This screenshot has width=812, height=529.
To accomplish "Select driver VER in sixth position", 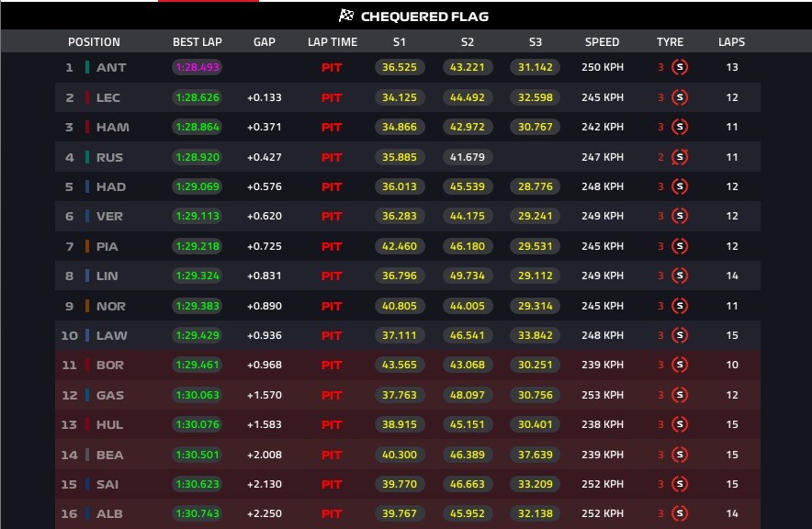I will tap(109, 217).
